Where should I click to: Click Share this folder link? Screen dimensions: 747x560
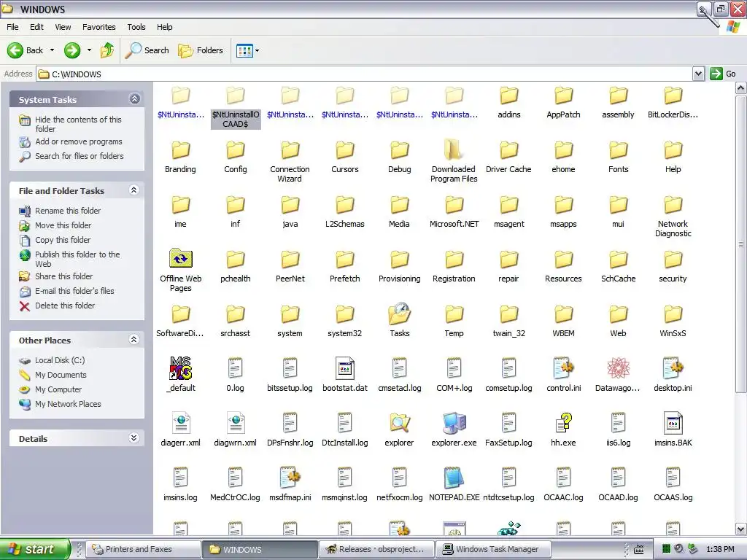64,276
